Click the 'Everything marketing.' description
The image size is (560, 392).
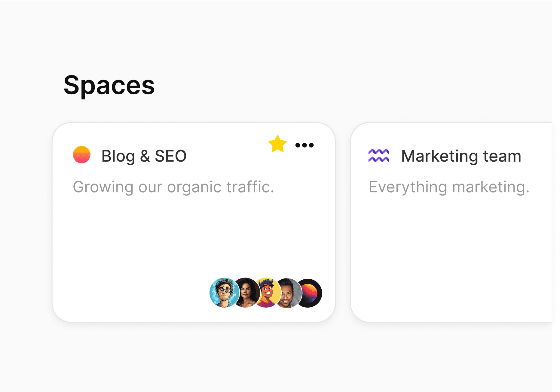449,187
